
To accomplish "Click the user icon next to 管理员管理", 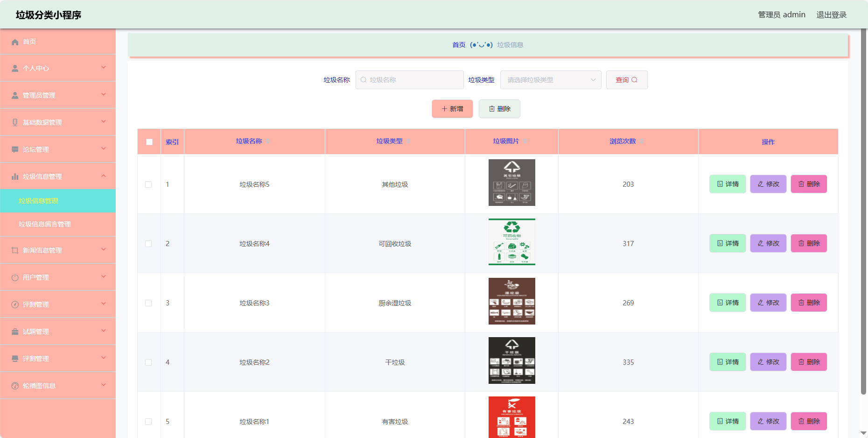I will pyautogui.click(x=15, y=96).
